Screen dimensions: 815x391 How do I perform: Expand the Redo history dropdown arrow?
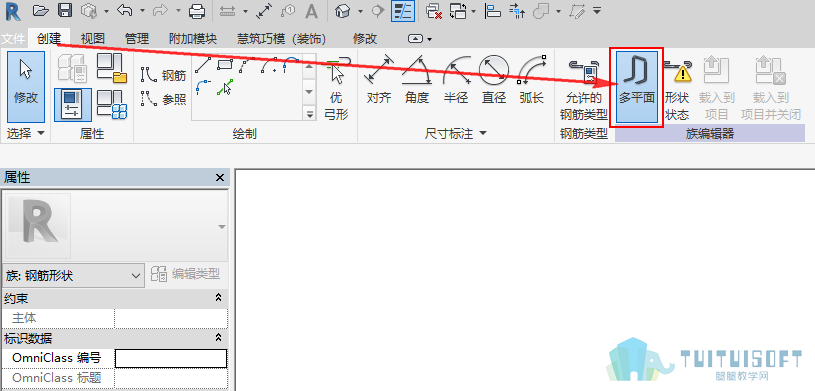point(178,11)
